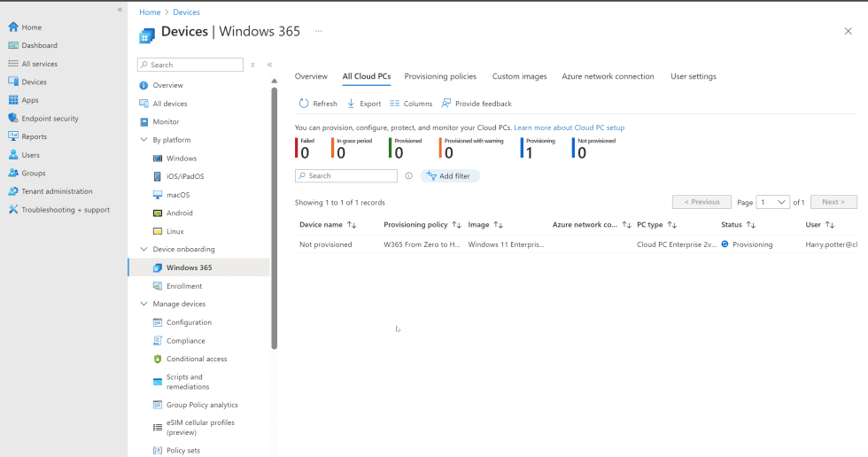
Task: Switch to the Overview tab
Action: (311, 76)
